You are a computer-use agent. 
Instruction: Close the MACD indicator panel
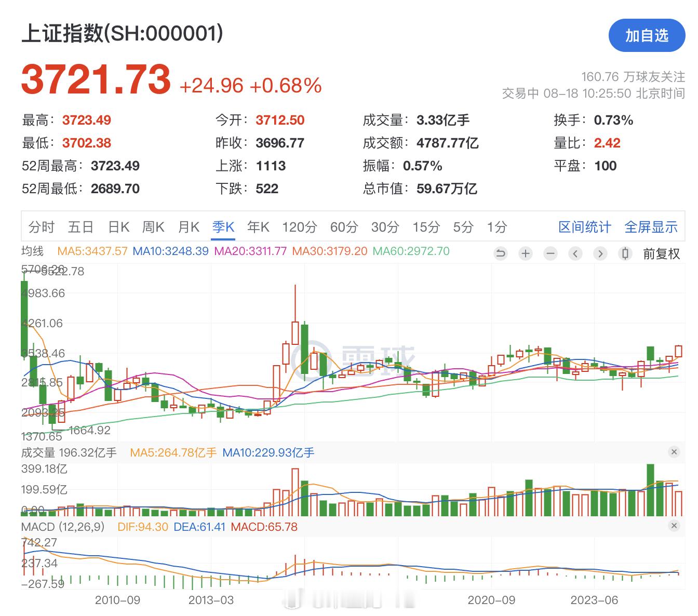point(674,526)
